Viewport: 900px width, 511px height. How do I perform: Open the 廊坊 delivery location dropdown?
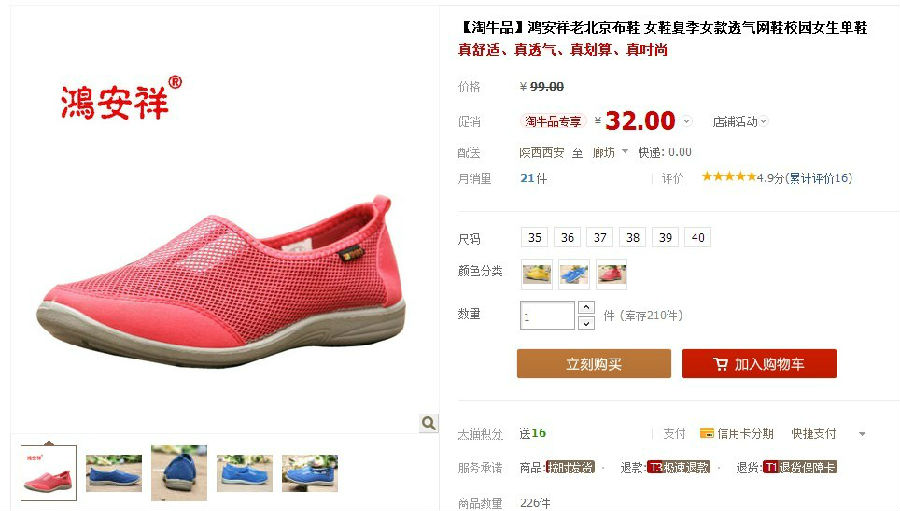tap(610, 153)
